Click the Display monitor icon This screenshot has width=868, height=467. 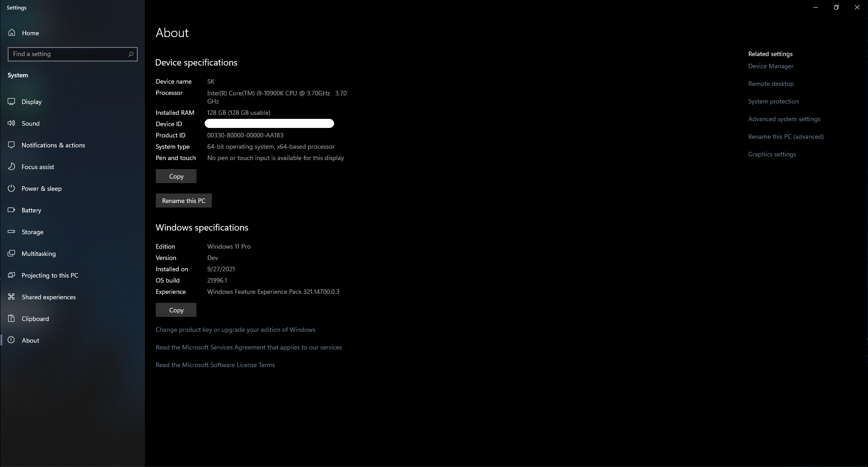coord(12,102)
